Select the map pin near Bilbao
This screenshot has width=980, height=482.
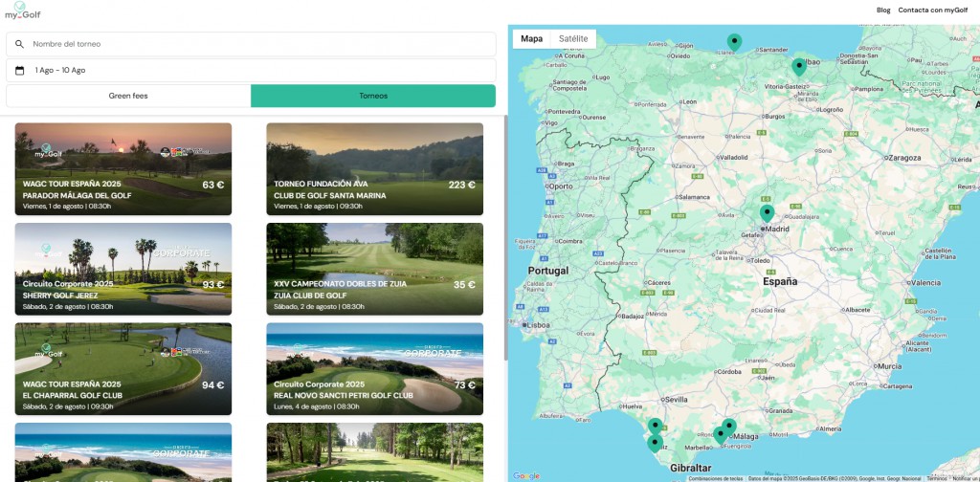(x=799, y=67)
